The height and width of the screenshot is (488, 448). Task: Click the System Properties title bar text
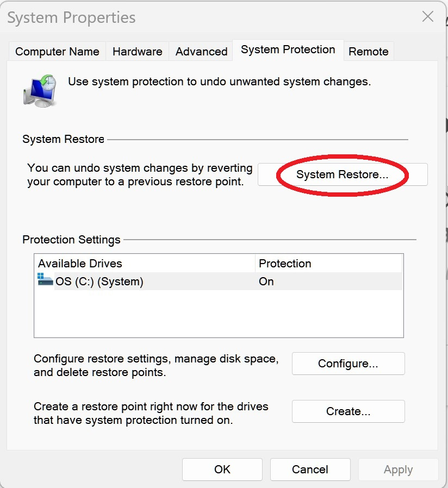(x=71, y=17)
